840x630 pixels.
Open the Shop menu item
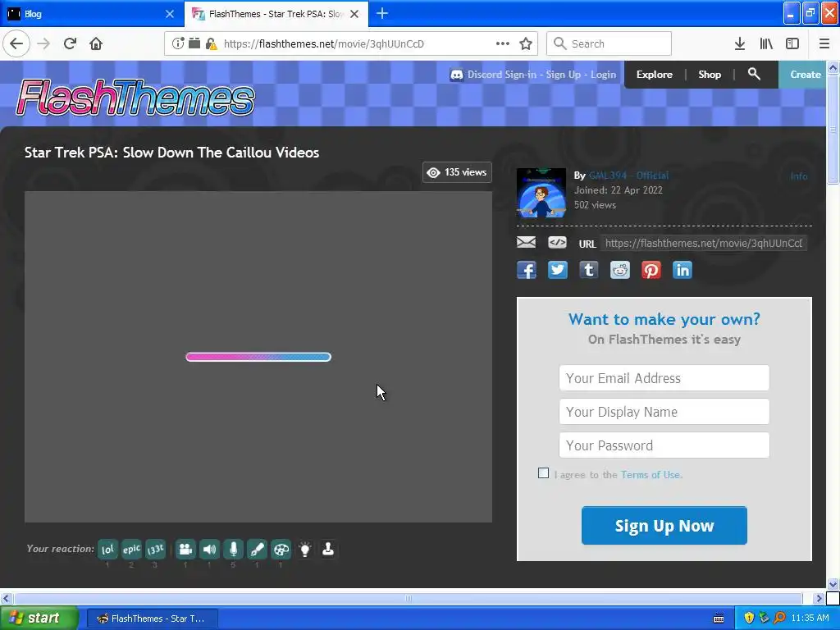(x=710, y=75)
